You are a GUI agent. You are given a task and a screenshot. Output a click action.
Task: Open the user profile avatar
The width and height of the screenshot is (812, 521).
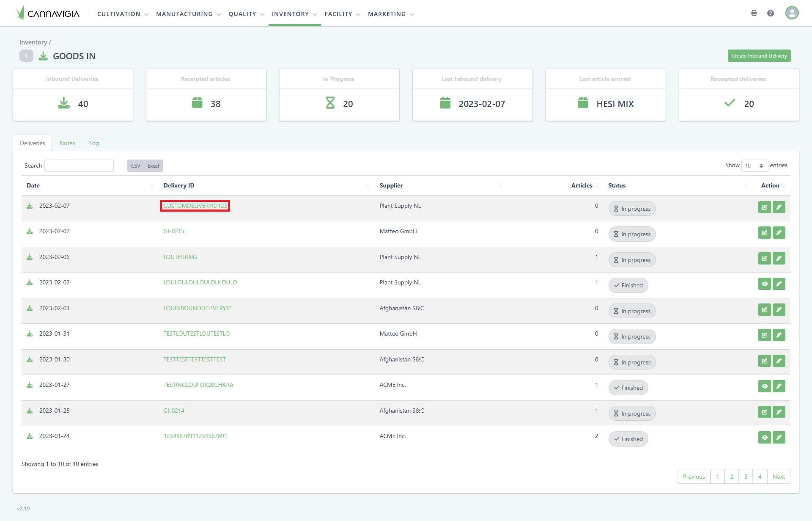coord(792,13)
